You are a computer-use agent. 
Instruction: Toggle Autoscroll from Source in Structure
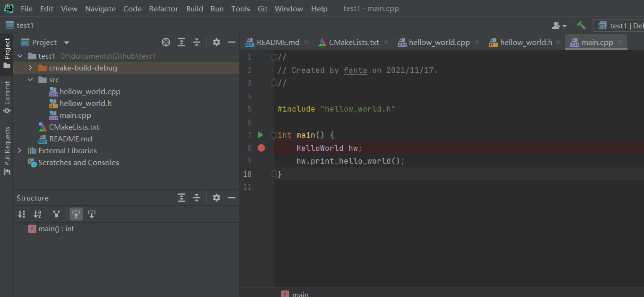[x=92, y=214]
